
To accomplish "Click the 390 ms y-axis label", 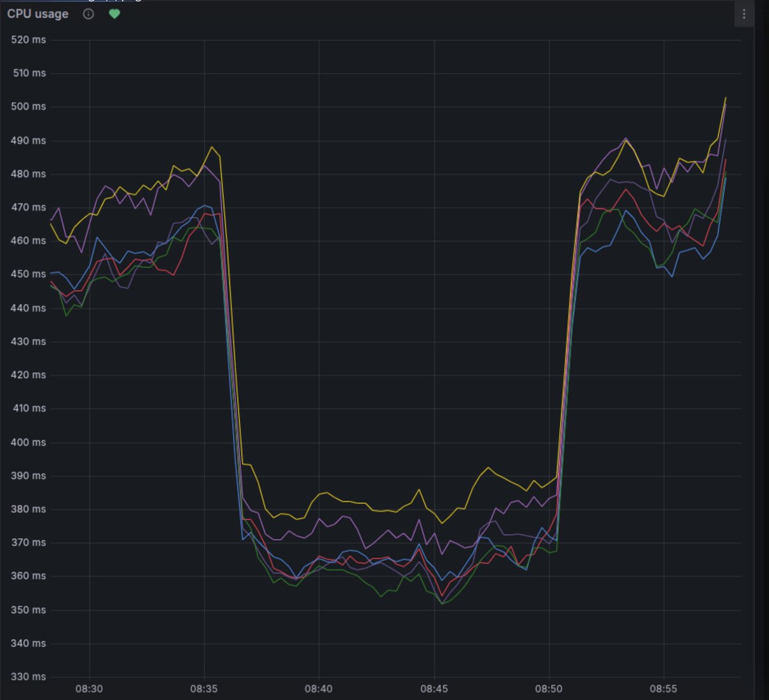I will point(29,476).
